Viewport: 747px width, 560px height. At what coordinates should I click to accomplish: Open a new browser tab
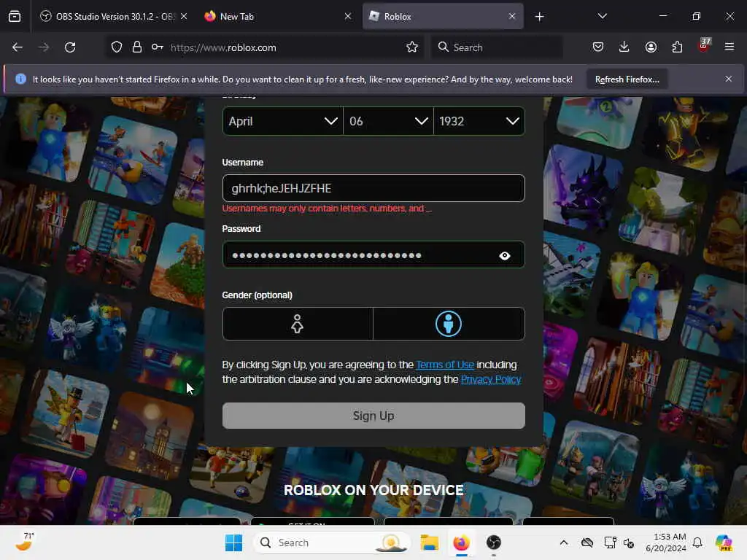539,17
